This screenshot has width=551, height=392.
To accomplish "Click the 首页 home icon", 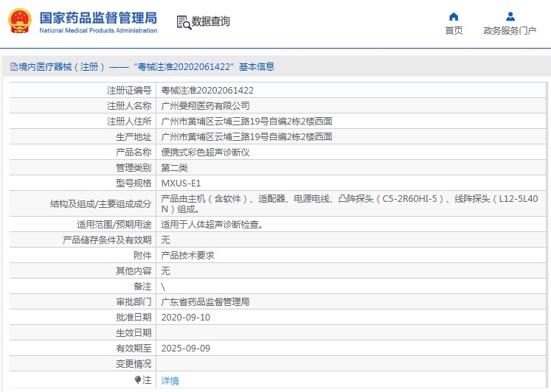I will (x=454, y=16).
